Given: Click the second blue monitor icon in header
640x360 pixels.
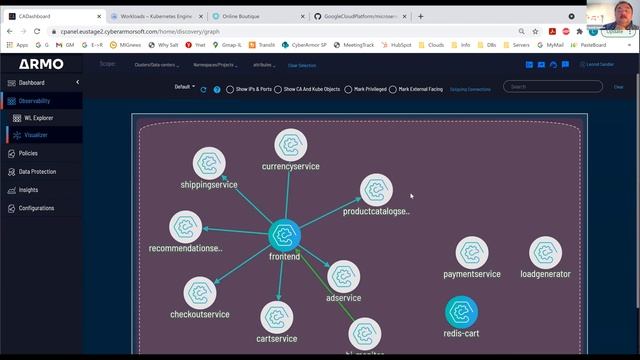Looking at the screenshot, I should pyautogui.click(x=541, y=64).
